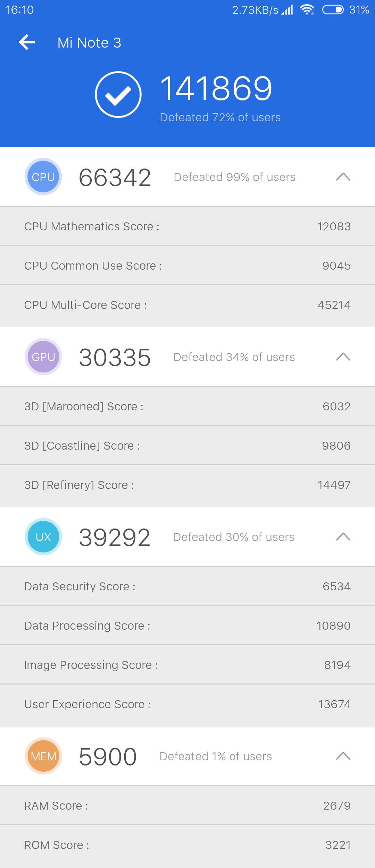Tap the 141869 total score
The image size is (375, 868).
pyautogui.click(x=216, y=89)
